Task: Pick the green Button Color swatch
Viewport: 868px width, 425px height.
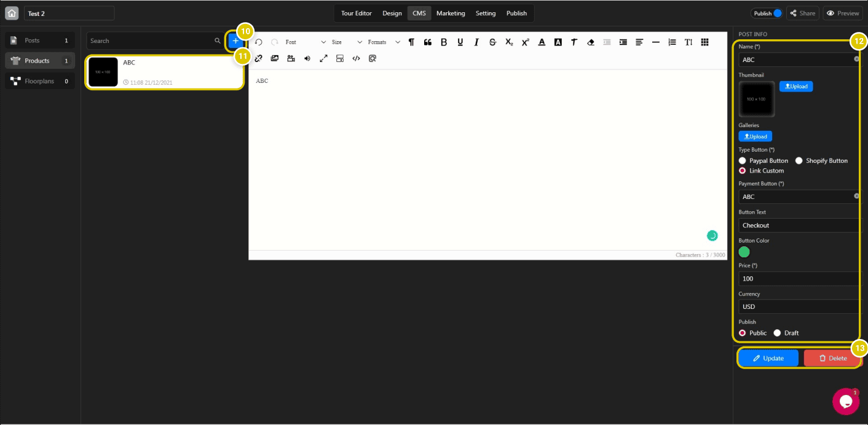Action: pyautogui.click(x=744, y=252)
